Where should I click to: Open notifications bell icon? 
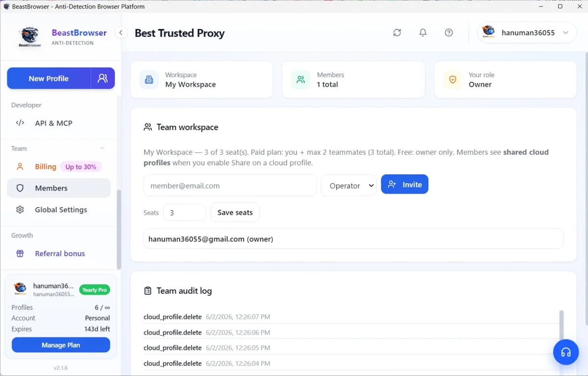point(423,32)
